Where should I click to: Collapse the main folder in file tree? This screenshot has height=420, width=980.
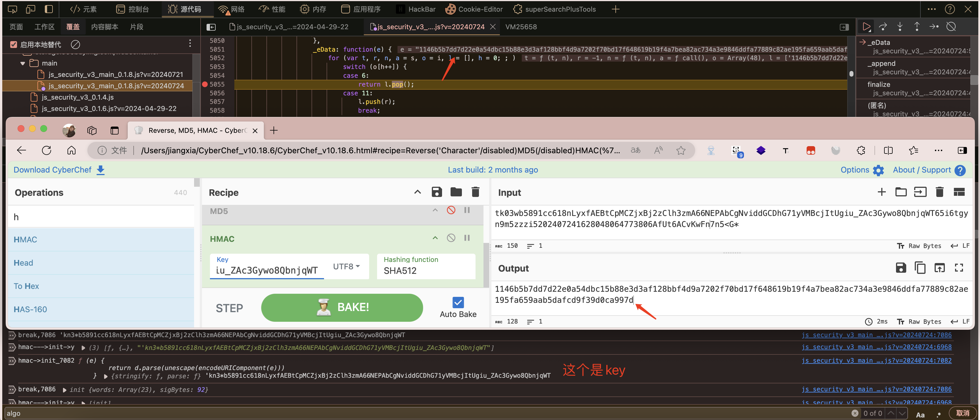[22, 63]
